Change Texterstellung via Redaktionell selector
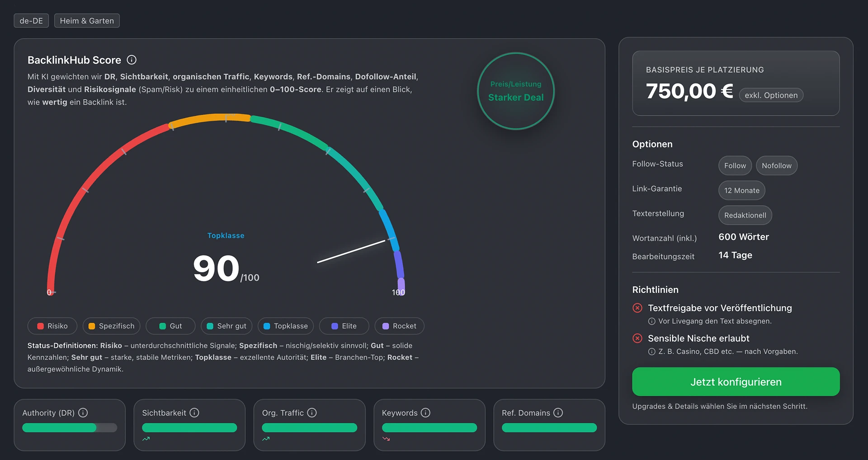 point(745,215)
